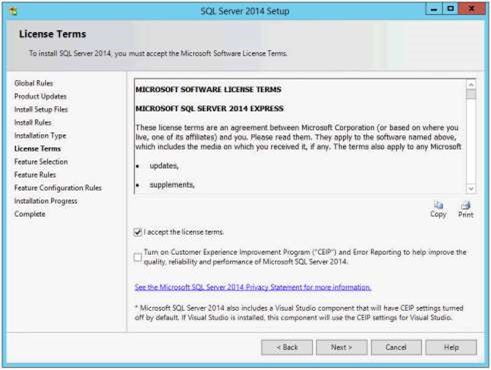Open the SQL Server 2014 Privacy Statement link
The width and height of the screenshot is (491, 370).
[x=253, y=287]
